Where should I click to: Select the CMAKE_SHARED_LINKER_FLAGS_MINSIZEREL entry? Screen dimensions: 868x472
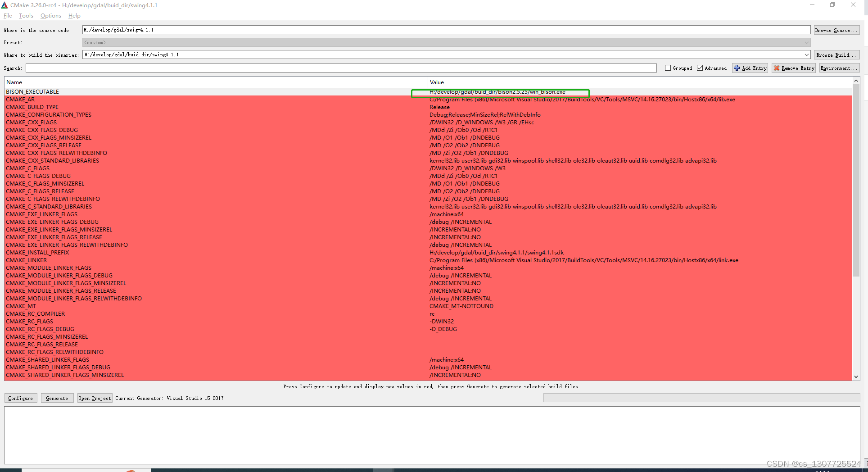click(65, 375)
